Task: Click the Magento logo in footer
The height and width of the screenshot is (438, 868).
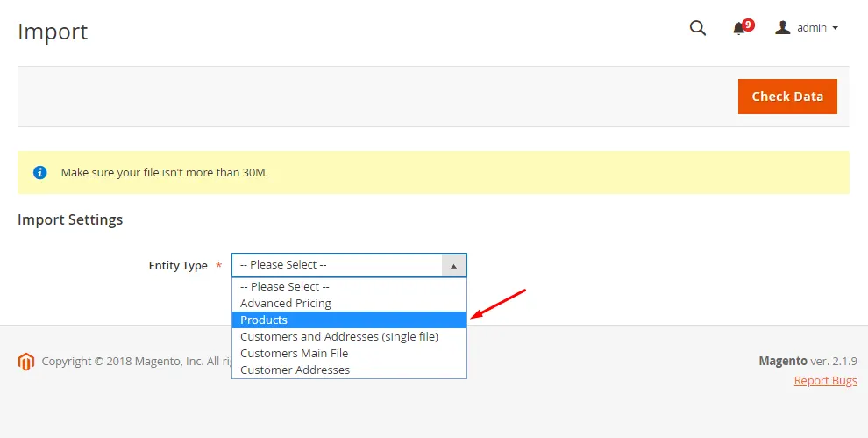Action: coord(26,361)
